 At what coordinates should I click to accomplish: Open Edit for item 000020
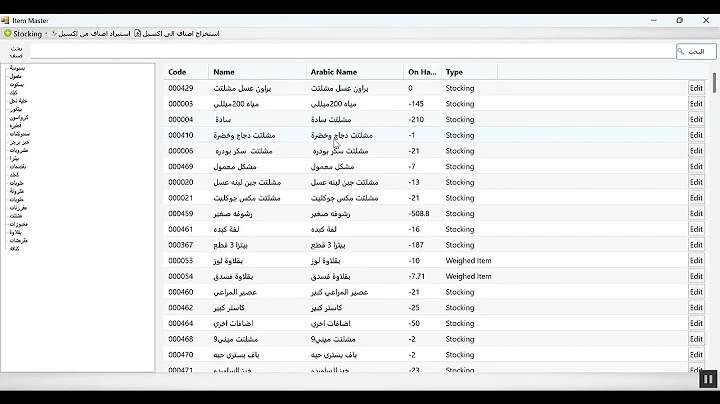pyautogui.click(x=696, y=182)
